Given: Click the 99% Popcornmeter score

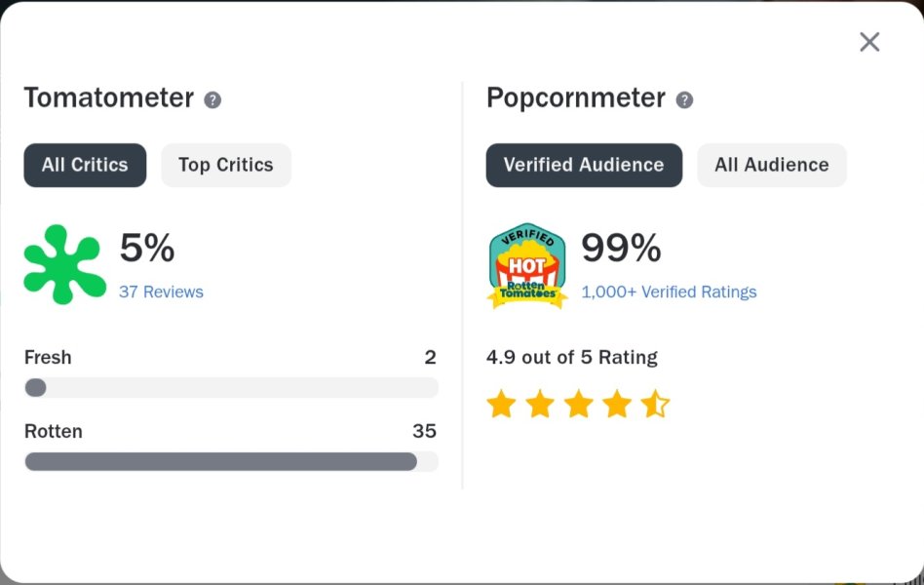Looking at the screenshot, I should (621, 249).
